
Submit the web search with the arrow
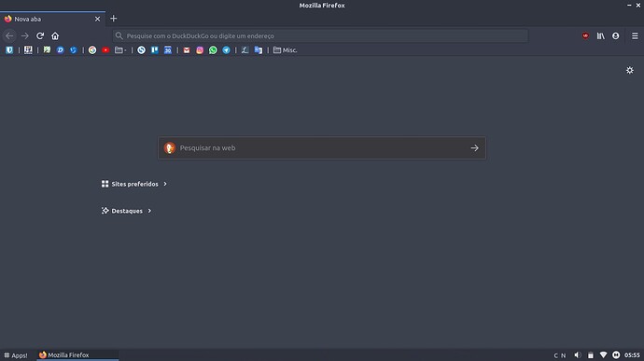click(x=474, y=147)
